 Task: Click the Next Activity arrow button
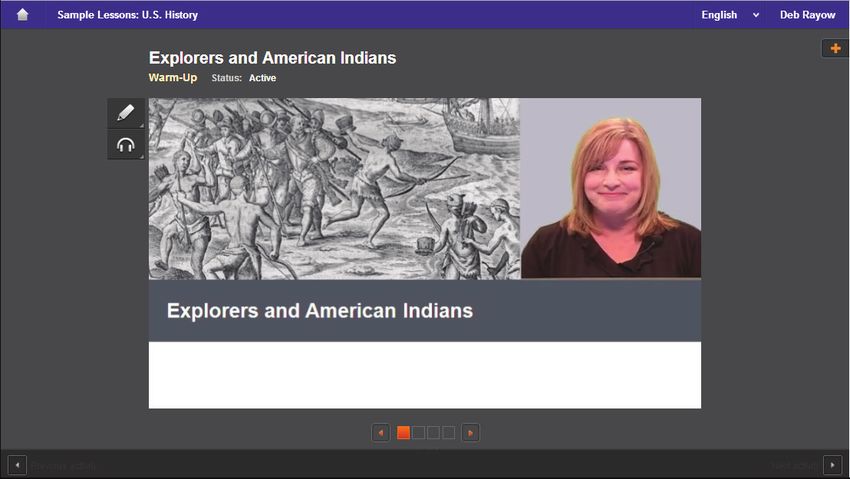832,465
